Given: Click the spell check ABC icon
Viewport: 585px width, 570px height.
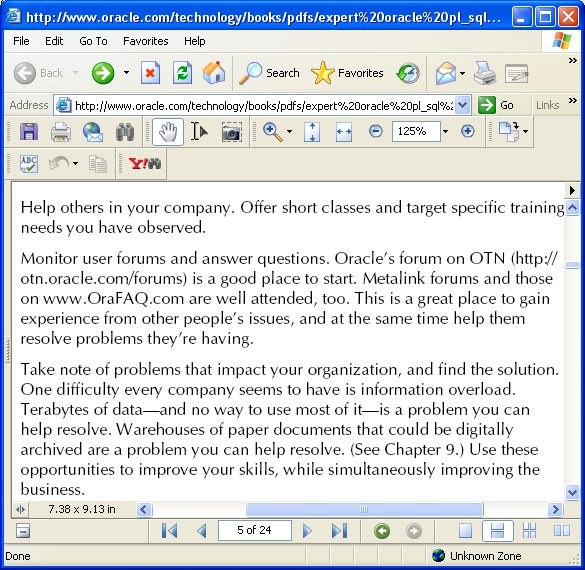Looking at the screenshot, I should [29, 164].
